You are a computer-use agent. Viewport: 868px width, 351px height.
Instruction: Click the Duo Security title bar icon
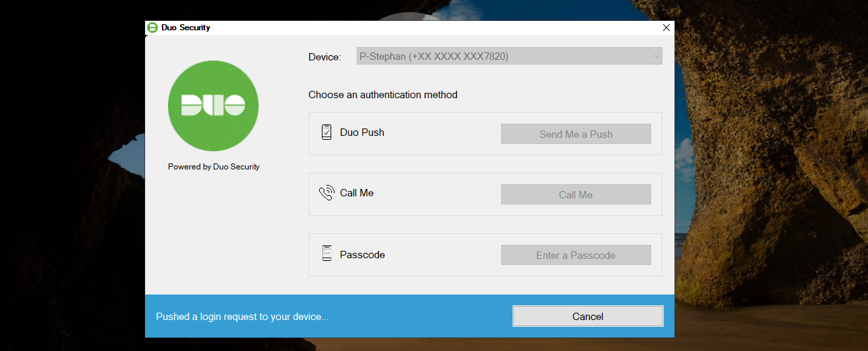click(x=153, y=28)
